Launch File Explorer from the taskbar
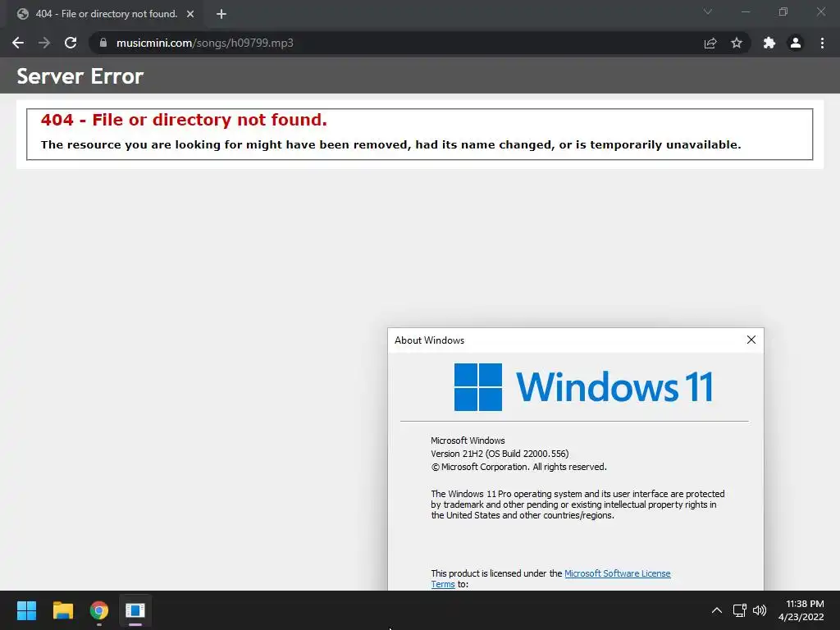The height and width of the screenshot is (630, 840). click(x=62, y=610)
